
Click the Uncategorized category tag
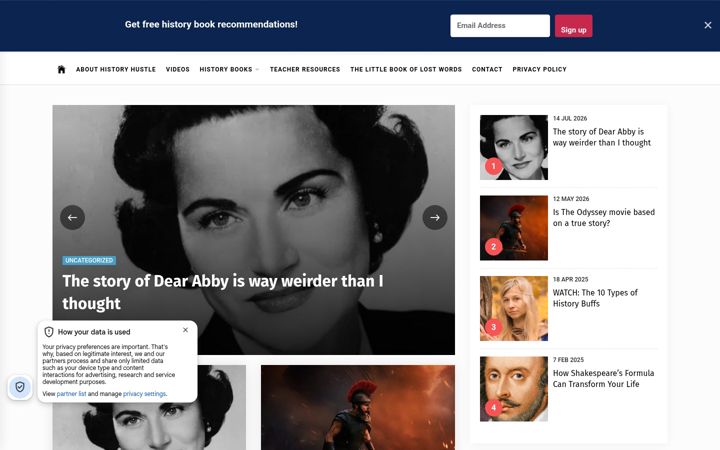click(89, 260)
